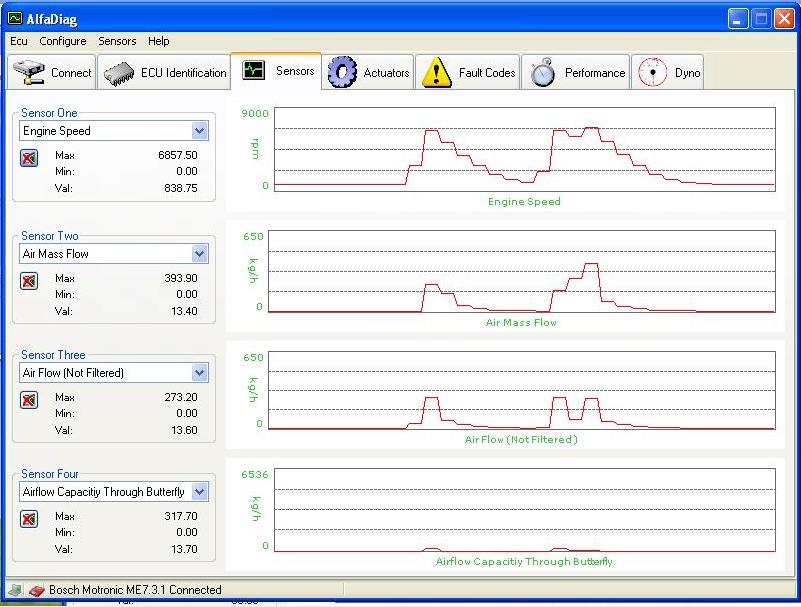Click the Fault Codes warning icon
The width and height of the screenshot is (801, 607).
coord(437,72)
